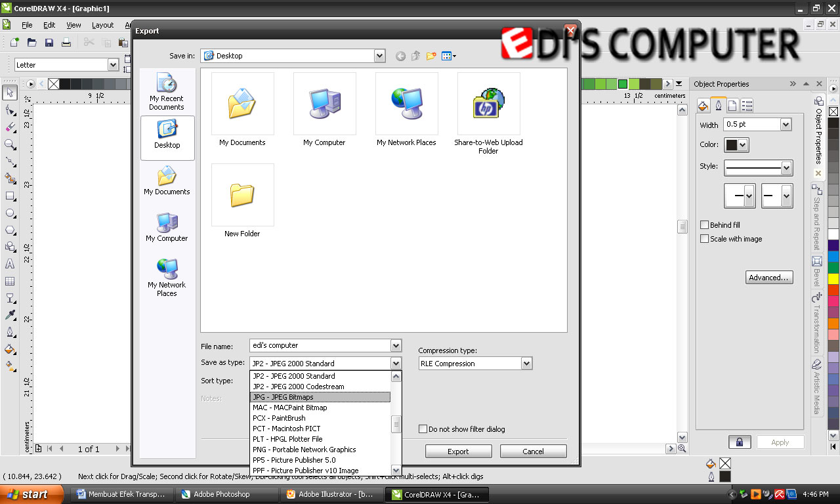Click the Save disk icon in toolbar
This screenshot has height=504, width=840.
pyautogui.click(x=49, y=43)
